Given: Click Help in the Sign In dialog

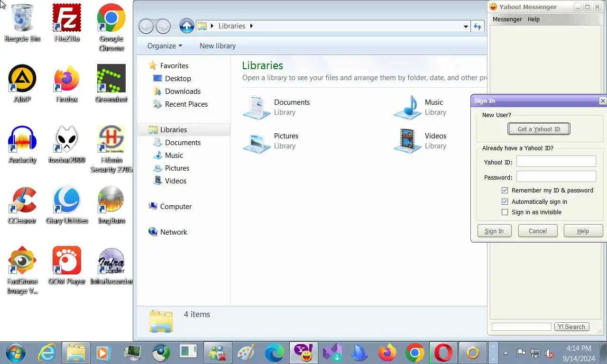Looking at the screenshot, I should pos(583,231).
